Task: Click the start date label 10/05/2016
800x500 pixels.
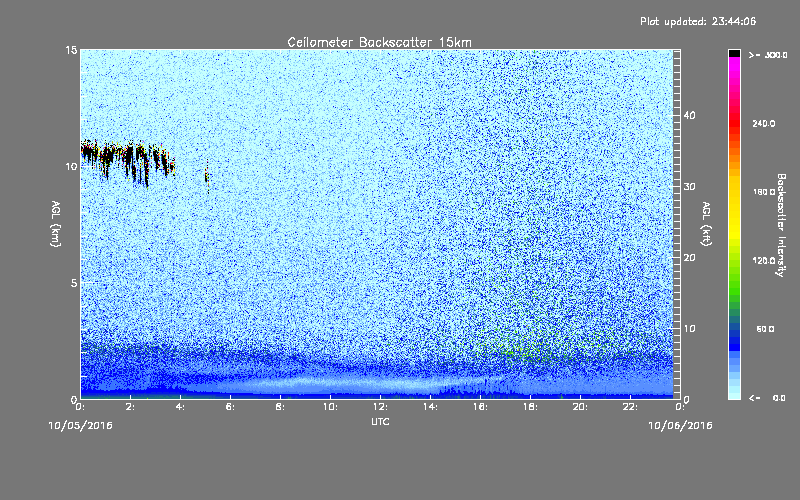Action: tap(80, 426)
